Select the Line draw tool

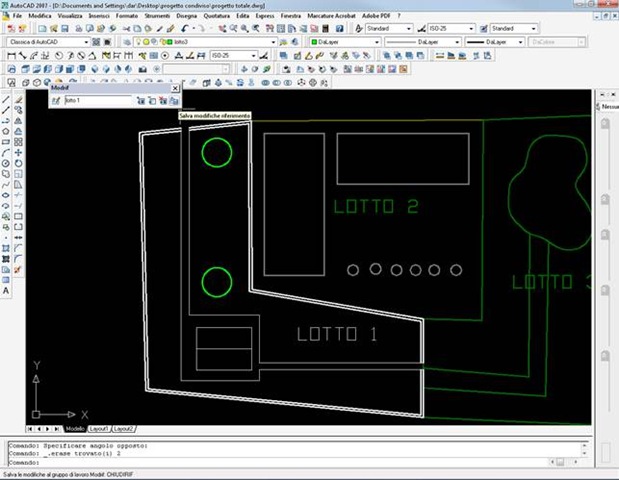(6, 100)
